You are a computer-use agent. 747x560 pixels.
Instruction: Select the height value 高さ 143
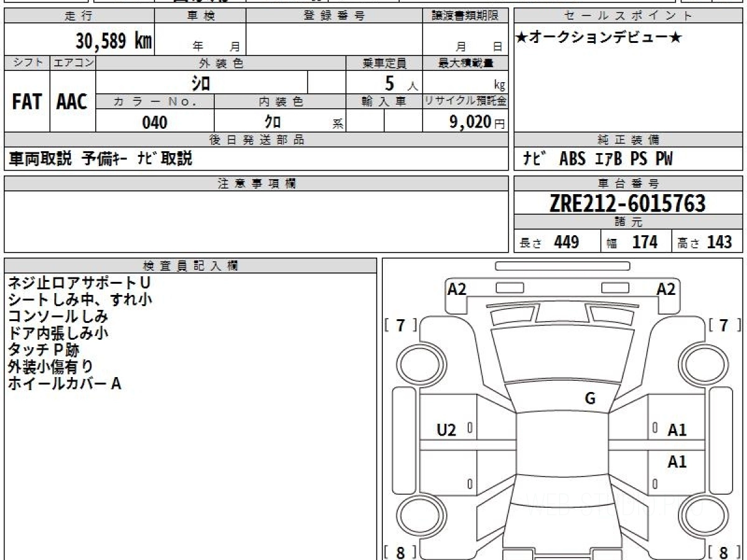[704, 242]
